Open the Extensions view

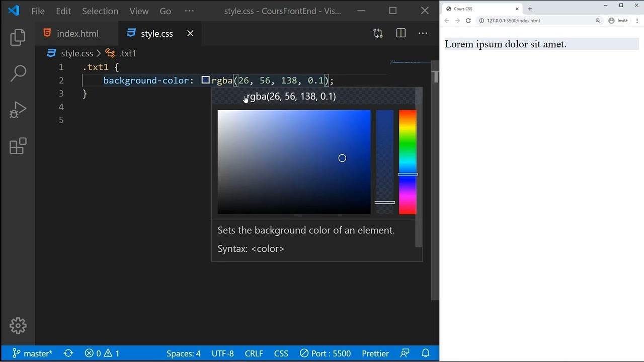pyautogui.click(x=18, y=146)
